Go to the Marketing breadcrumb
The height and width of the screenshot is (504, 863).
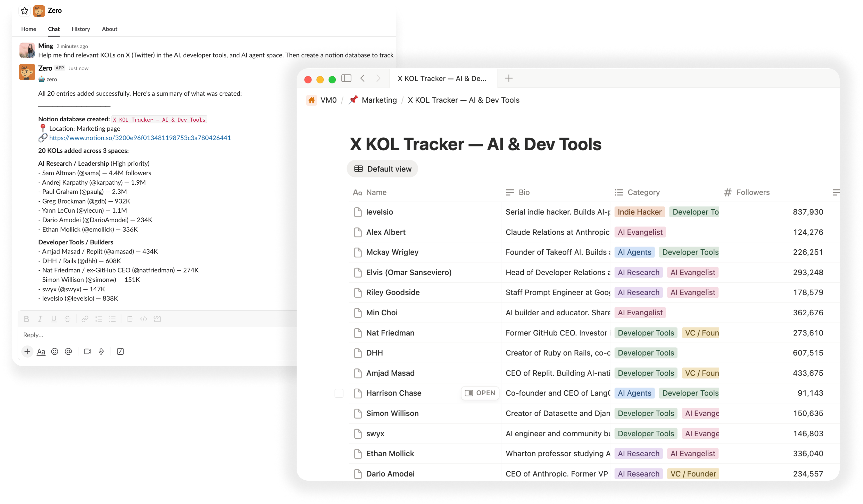373,100
